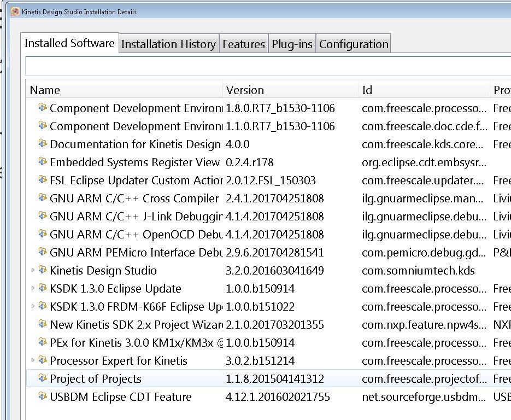Screen dimensions: 511x420
Task: Click icon beside GNU ARM PEMicro Interface Debug
Action: click(43, 252)
